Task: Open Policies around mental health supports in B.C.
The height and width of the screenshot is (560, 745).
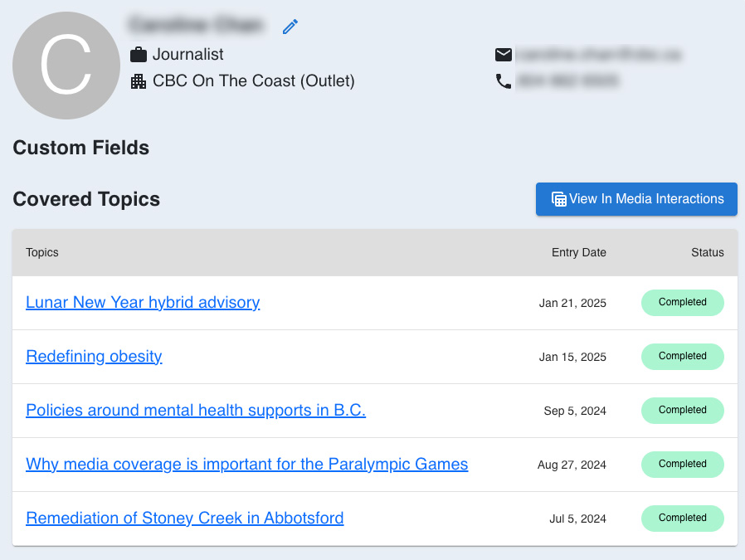Action: [x=196, y=411]
